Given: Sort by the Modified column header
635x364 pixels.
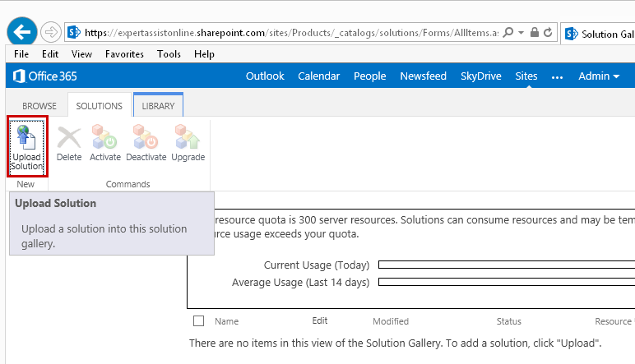Looking at the screenshot, I should (390, 322).
